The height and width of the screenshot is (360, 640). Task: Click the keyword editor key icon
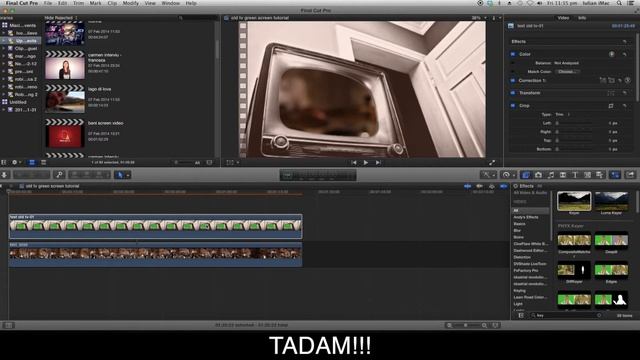point(59,175)
